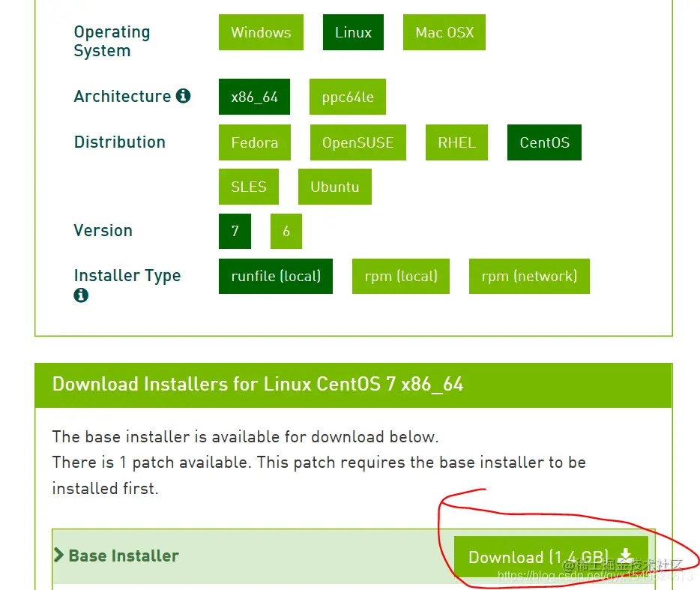
Task: Pick rpm (network) installer type
Action: (x=529, y=276)
